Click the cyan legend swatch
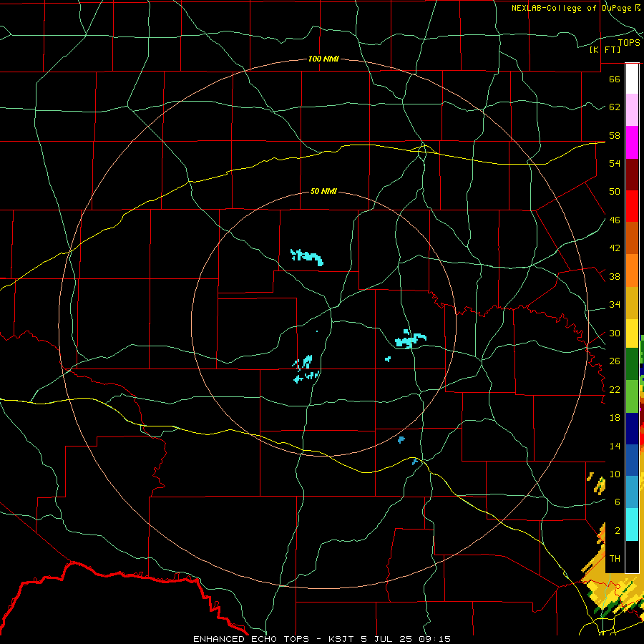Viewport: 644px width, 644px height. pos(632,525)
